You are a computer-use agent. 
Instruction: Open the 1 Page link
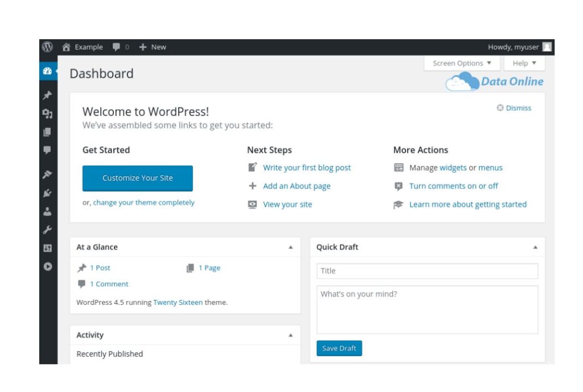tap(210, 268)
